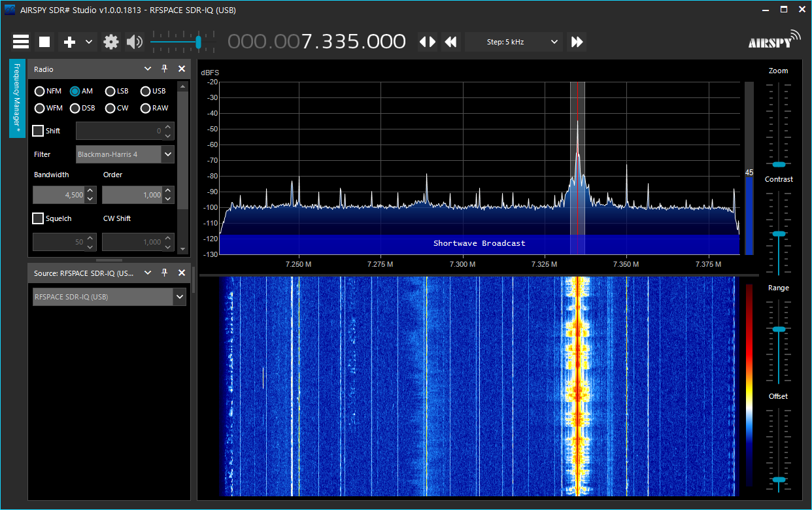The image size is (812, 510).
Task: Select CW demodulation mode
Action: click(x=117, y=108)
